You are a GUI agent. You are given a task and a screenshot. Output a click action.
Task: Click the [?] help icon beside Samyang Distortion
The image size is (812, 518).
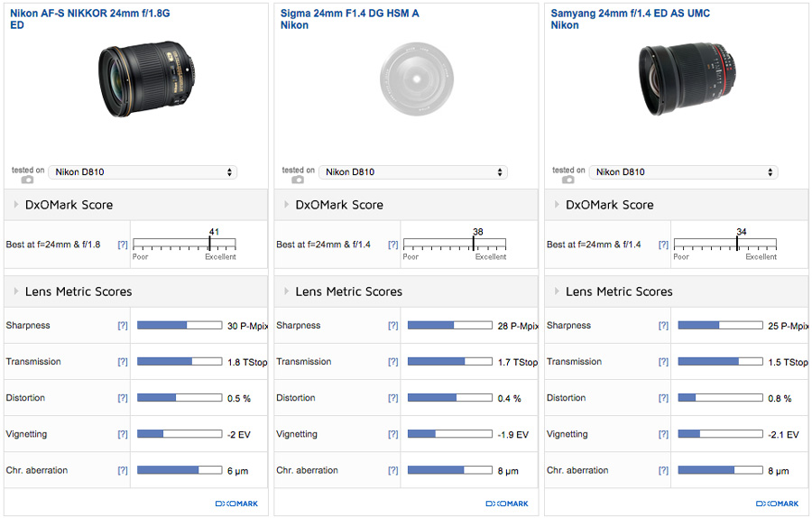click(x=664, y=398)
